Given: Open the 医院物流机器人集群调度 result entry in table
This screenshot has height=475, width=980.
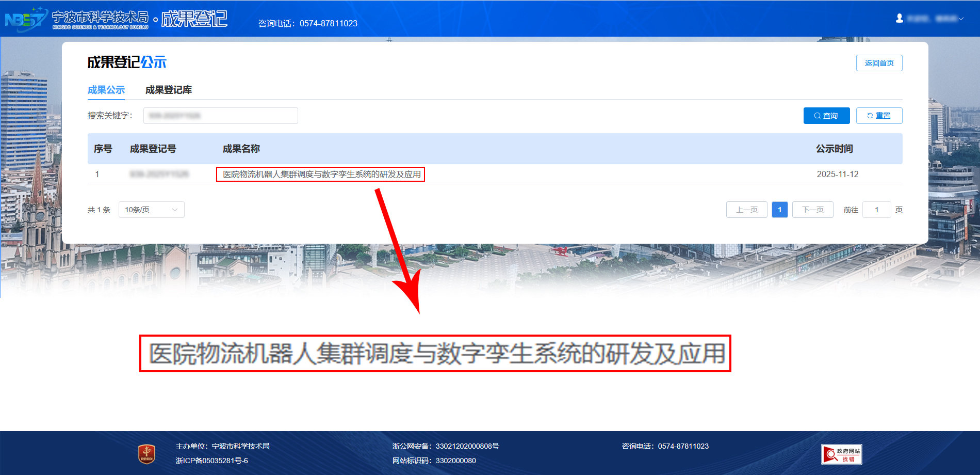Looking at the screenshot, I should tap(321, 175).
